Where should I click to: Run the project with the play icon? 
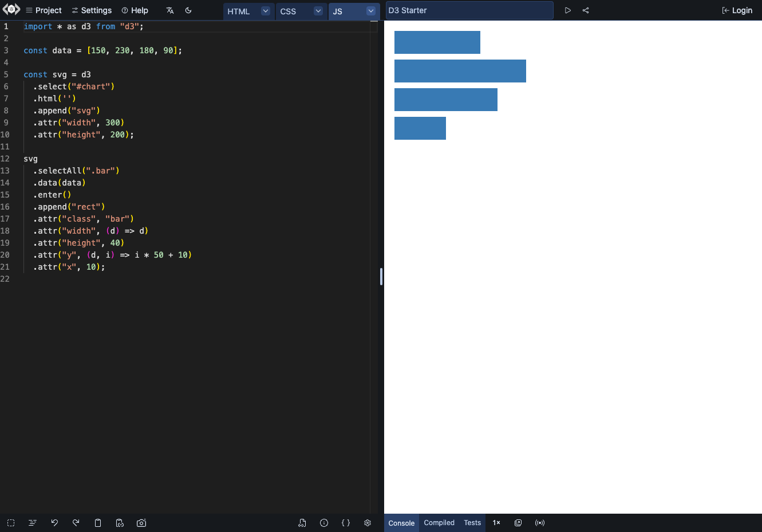pyautogui.click(x=568, y=10)
